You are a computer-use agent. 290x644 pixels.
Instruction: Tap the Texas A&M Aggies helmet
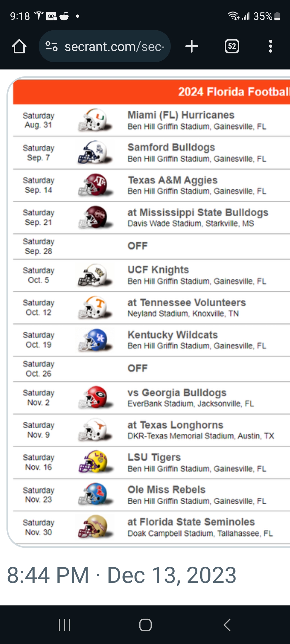[x=95, y=185]
